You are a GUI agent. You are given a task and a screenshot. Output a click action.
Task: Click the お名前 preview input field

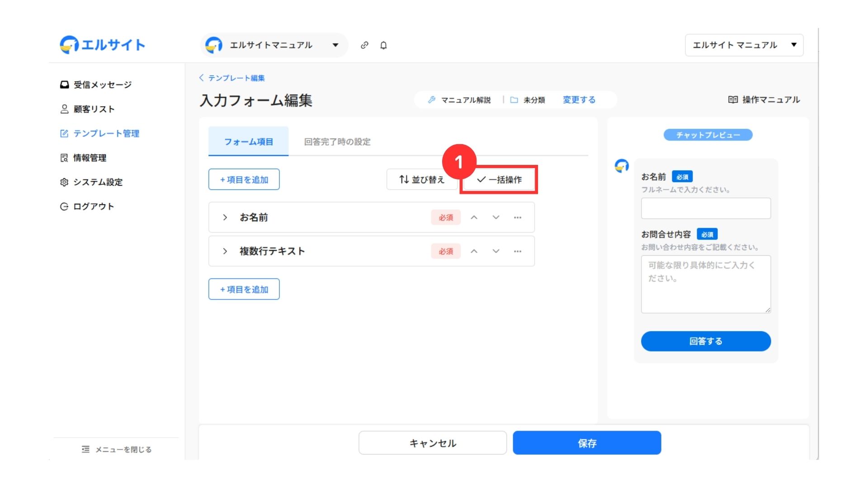click(705, 208)
